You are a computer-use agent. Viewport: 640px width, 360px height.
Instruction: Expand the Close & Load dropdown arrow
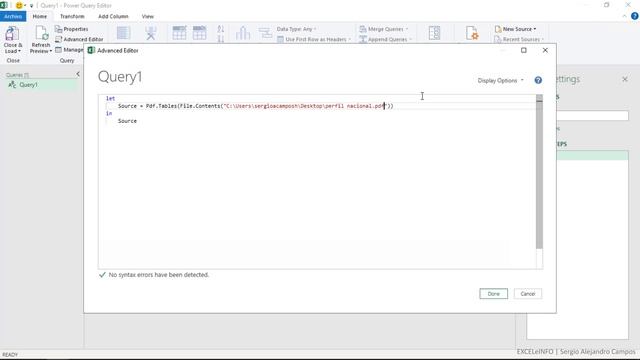point(19,51)
